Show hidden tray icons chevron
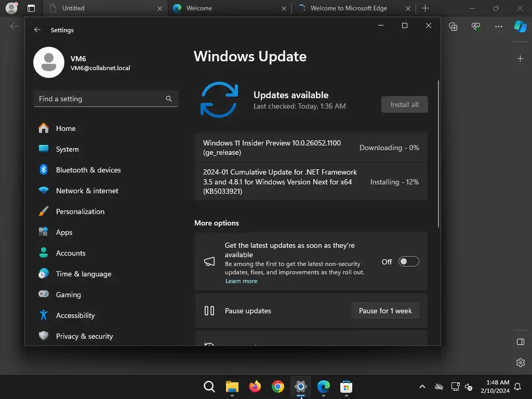 (x=422, y=387)
